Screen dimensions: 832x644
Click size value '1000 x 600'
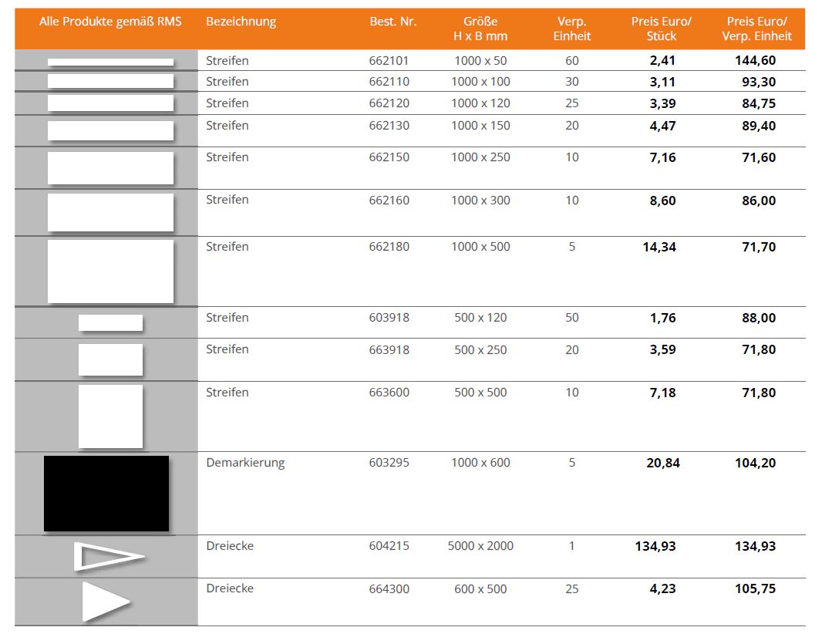pyautogui.click(x=480, y=463)
